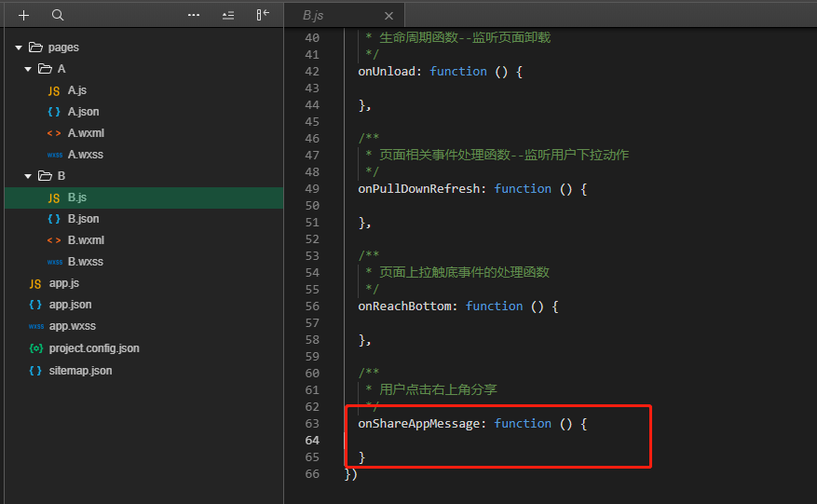
Task: Click the collapse-all folders icon
Action: tap(228, 16)
